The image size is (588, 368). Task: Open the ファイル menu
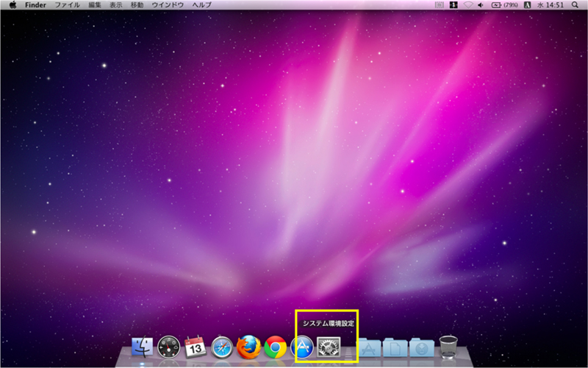68,5
